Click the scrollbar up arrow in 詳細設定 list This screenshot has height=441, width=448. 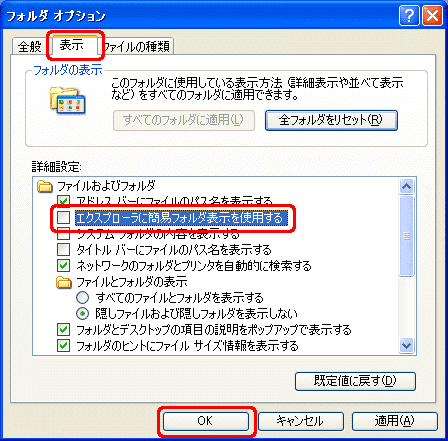pos(407,186)
